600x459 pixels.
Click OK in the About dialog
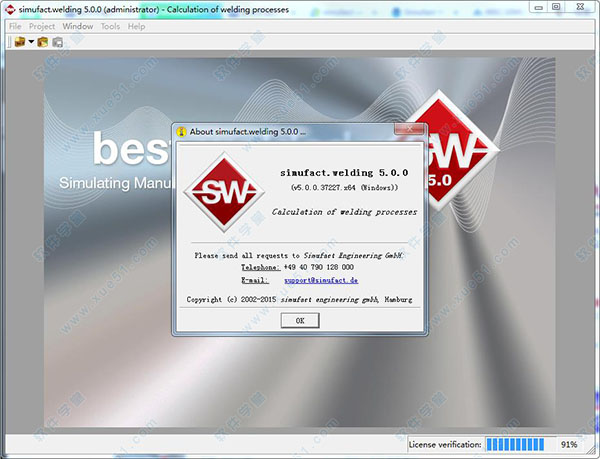pos(300,321)
